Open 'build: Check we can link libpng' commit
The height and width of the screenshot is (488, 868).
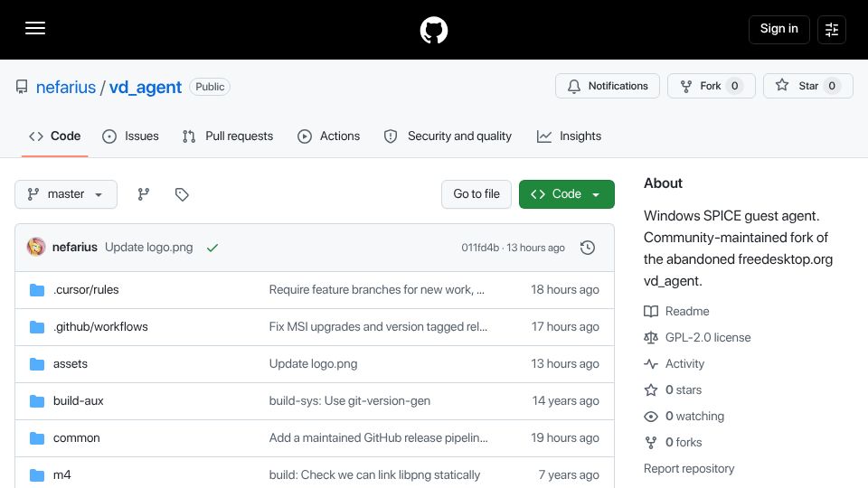point(374,475)
